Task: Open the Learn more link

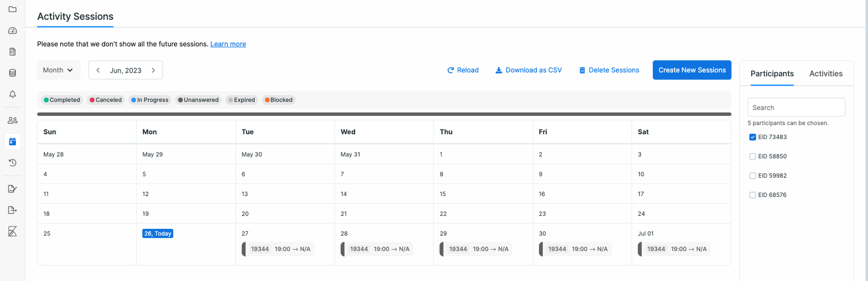Action: click(228, 44)
